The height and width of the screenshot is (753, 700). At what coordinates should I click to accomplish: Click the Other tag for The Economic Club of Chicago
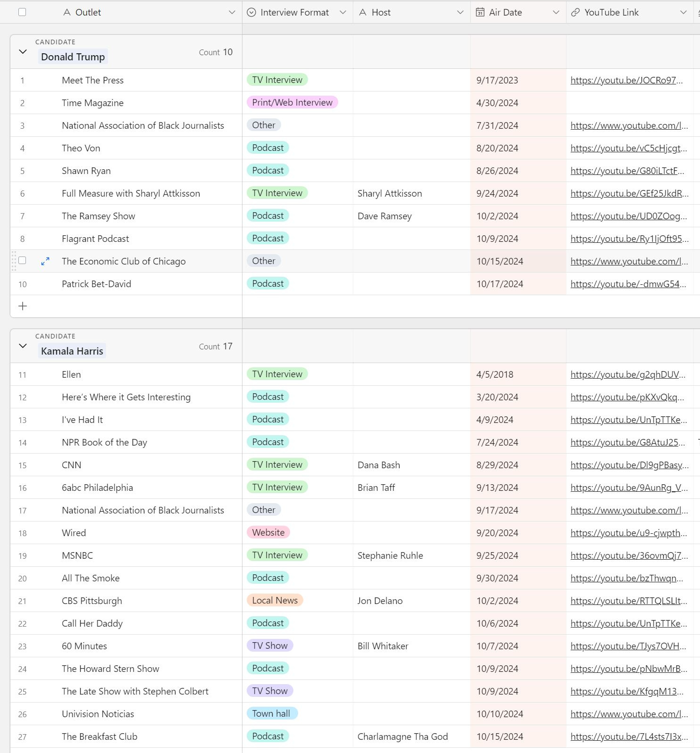264,261
